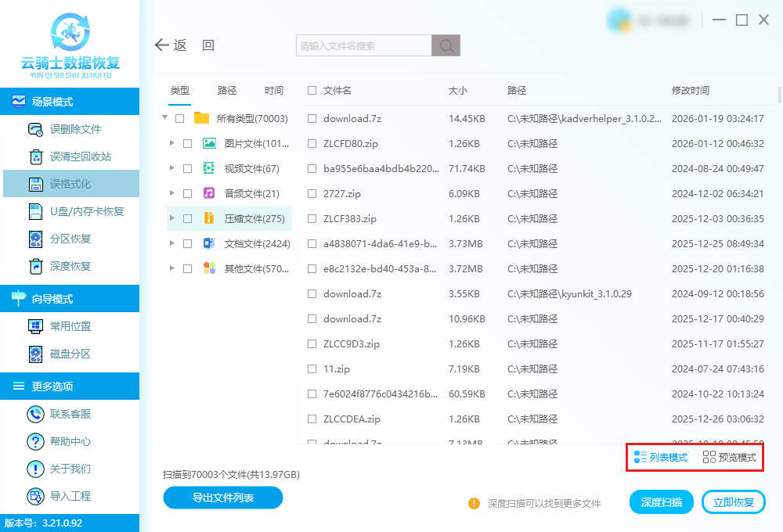Sort by the 修改时间 column header
The width and height of the screenshot is (783, 532).
pyautogui.click(x=690, y=90)
